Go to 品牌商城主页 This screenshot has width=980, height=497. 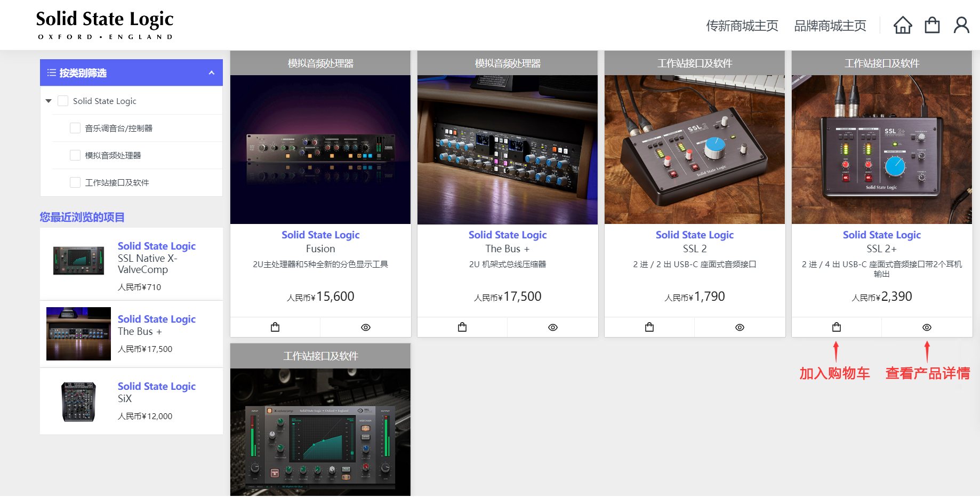pos(830,26)
